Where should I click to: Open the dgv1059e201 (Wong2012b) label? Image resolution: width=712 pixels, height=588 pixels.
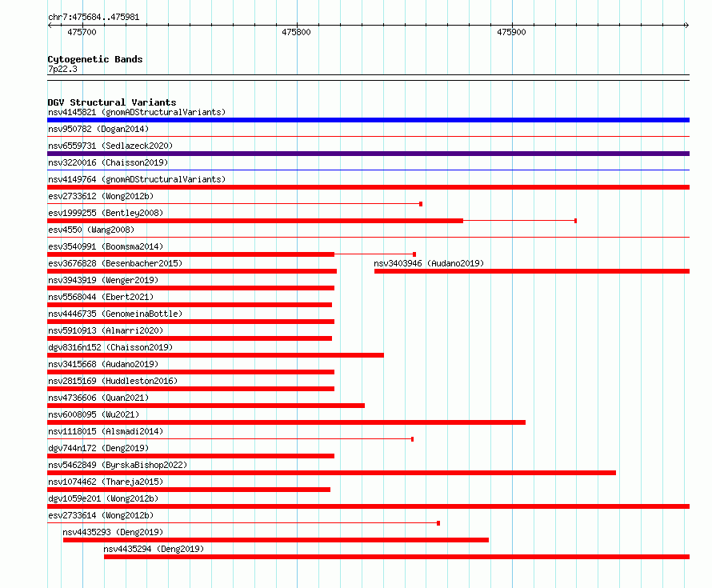coord(103,498)
